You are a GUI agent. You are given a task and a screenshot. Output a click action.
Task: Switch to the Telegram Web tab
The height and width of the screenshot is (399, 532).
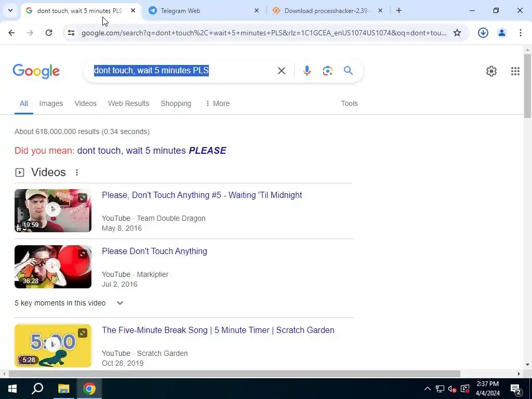pyautogui.click(x=204, y=10)
